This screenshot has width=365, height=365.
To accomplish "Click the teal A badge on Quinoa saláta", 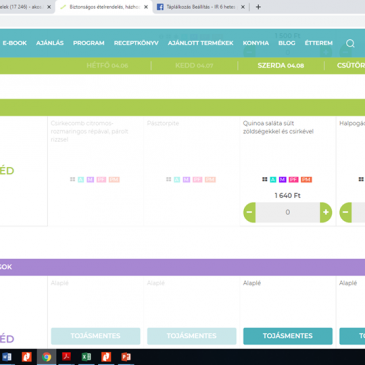I will pos(273,179).
